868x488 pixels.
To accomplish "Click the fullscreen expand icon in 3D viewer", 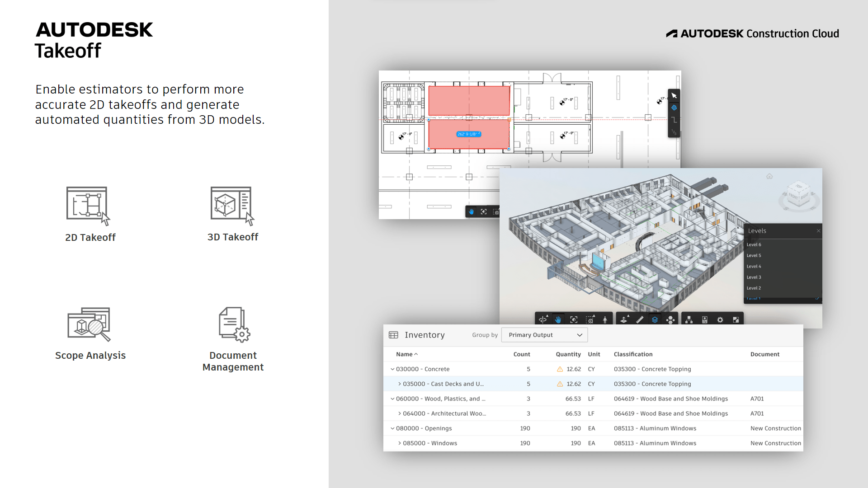I will [x=736, y=319].
